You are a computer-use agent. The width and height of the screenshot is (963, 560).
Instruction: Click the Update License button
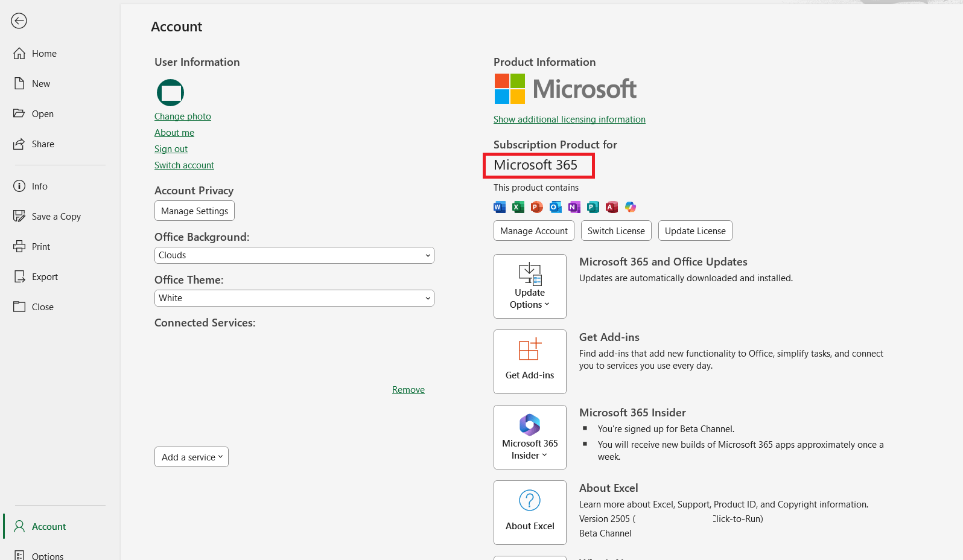tap(695, 231)
